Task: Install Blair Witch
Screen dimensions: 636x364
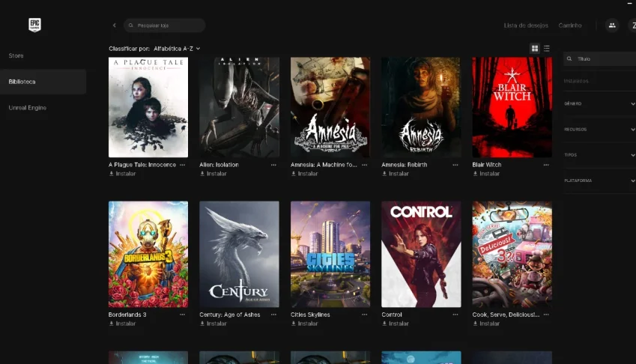Action: [x=486, y=174]
